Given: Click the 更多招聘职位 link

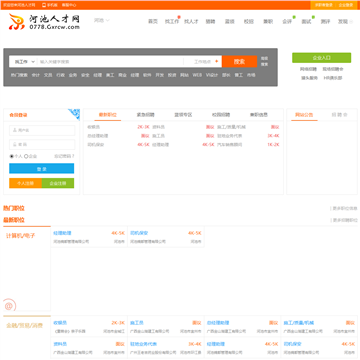Looking at the screenshot, I should 344,220.
